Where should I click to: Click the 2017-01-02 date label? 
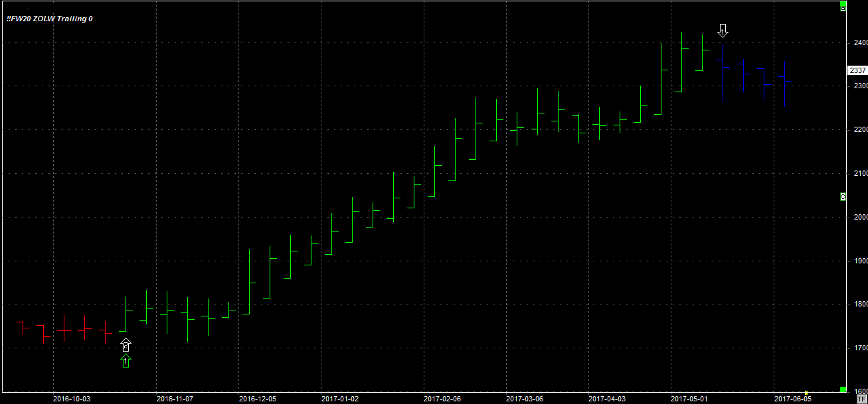click(x=339, y=399)
